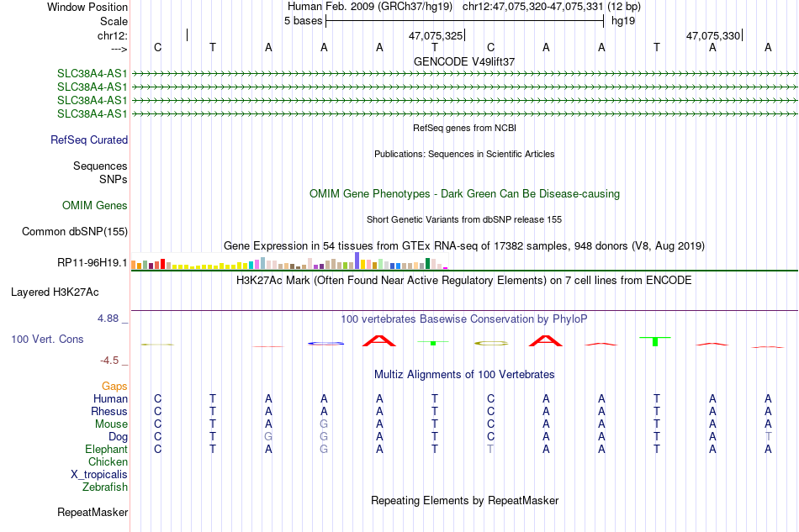Screen dimensions: 799x532
Task: Open the Multiz Alignments of 100 Vertebrates title
Action: (x=464, y=375)
